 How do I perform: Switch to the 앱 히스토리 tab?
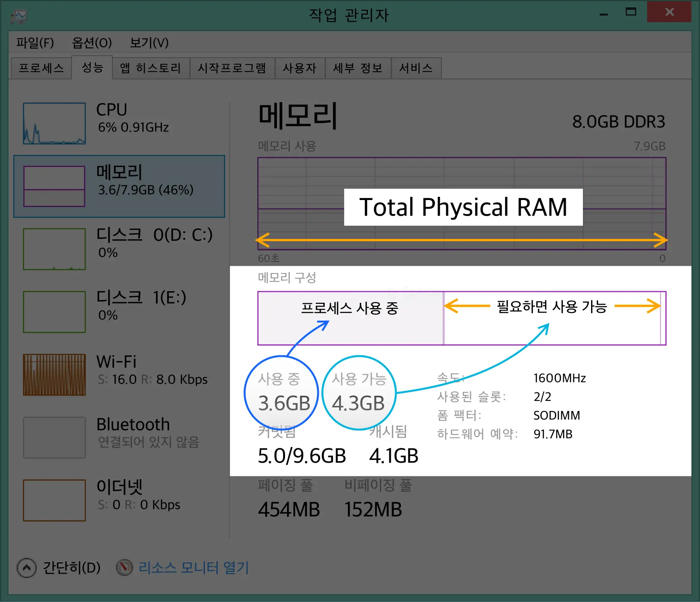150,68
